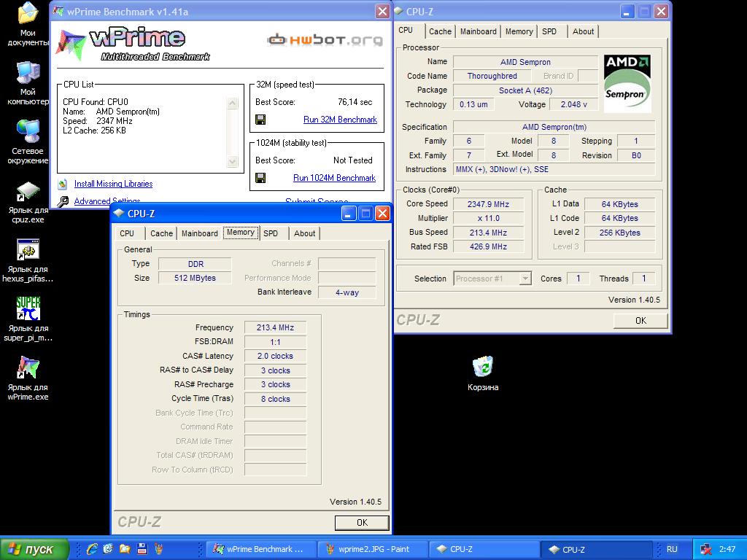The image size is (747, 560).
Task: Switch to Cache tab in the CPU window
Action: (x=440, y=31)
